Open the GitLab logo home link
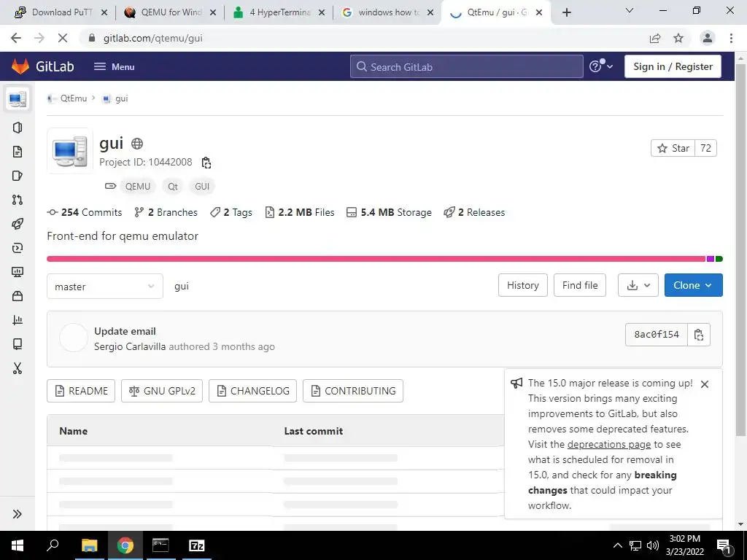Screen dimensions: 747x560 tap(42, 66)
